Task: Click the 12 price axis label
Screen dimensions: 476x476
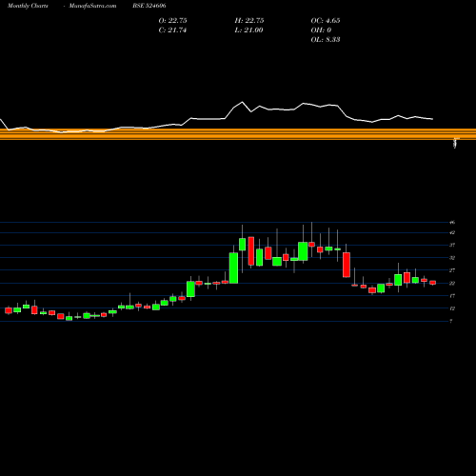Action: [x=452, y=308]
